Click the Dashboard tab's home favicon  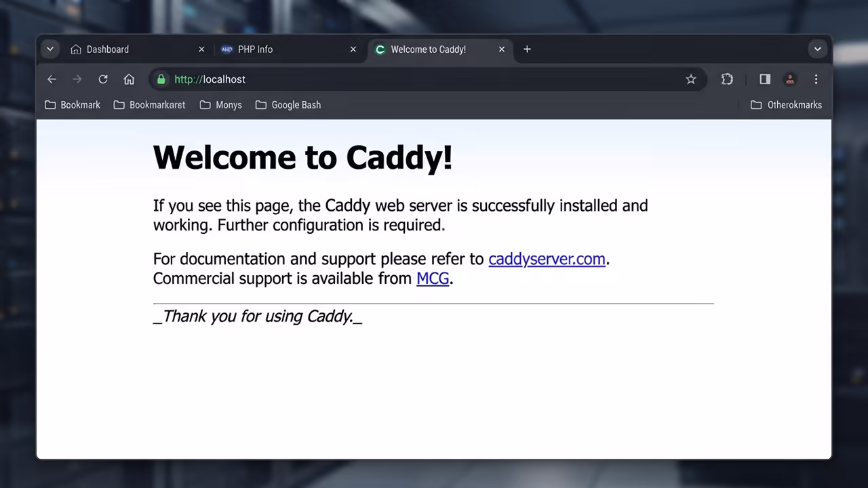point(76,49)
